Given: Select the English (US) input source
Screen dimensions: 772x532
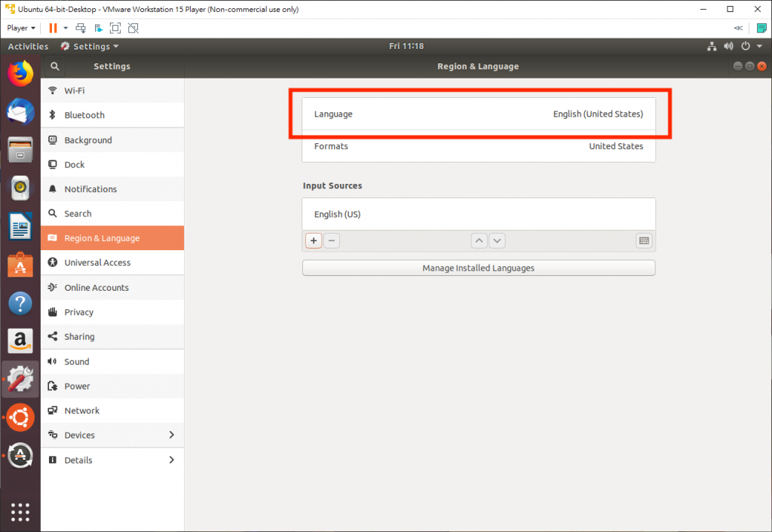Looking at the screenshot, I should (479, 214).
